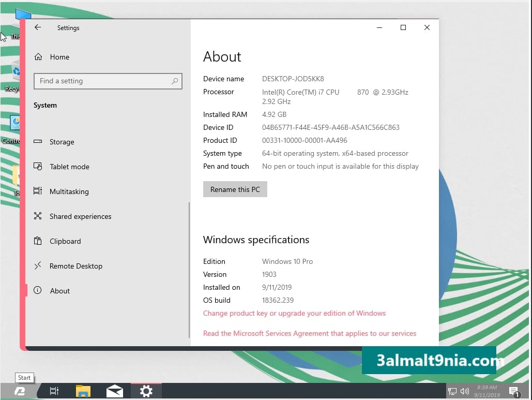Viewport: 532px width, 400px height.
Task: Open Shared experiences settings
Action: 108,216
